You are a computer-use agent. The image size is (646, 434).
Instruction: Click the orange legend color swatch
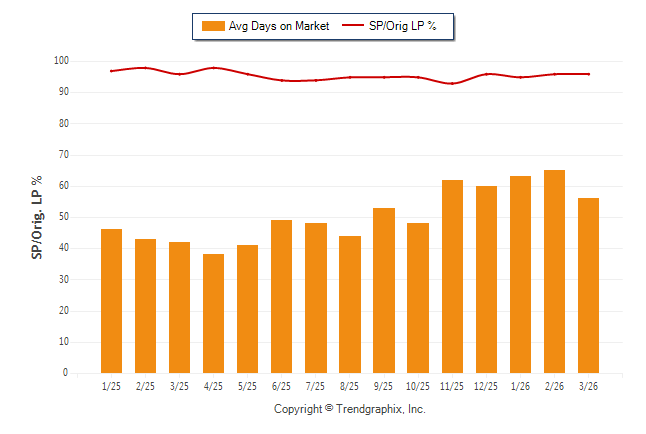[x=212, y=26]
